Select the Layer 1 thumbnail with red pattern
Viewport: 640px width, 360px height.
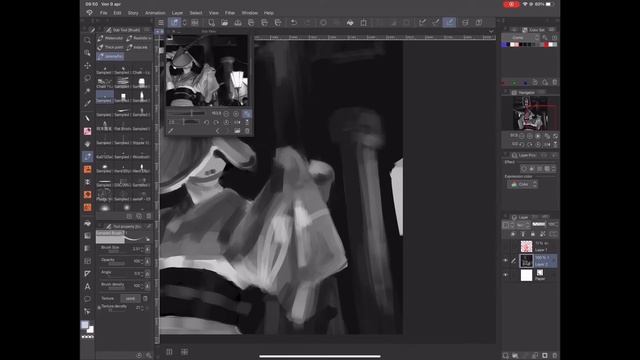527,246
